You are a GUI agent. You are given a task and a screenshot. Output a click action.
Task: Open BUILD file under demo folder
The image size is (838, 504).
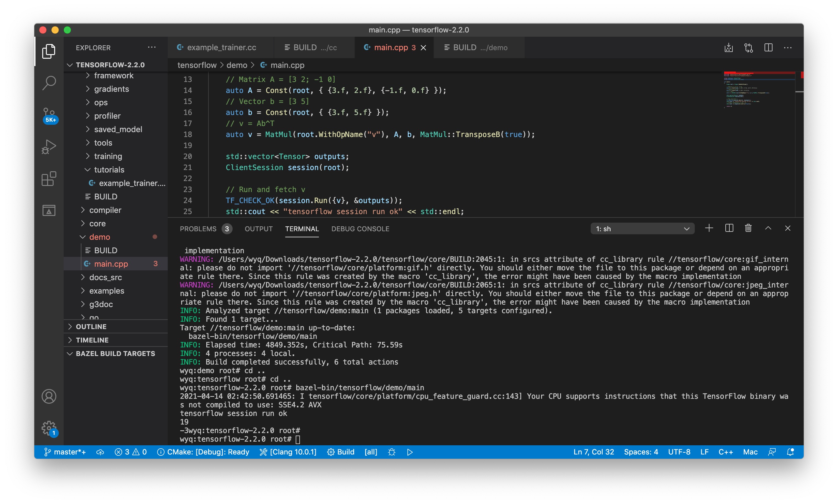(116, 250)
